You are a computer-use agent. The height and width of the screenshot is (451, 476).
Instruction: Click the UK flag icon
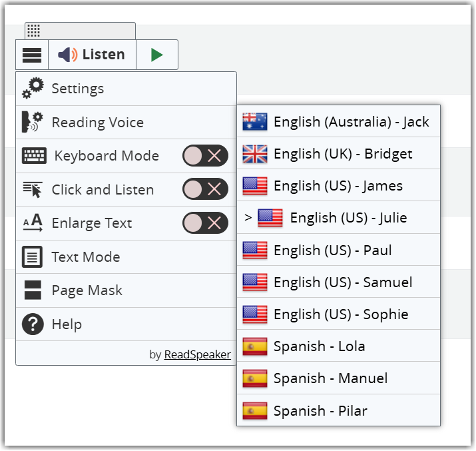(255, 154)
